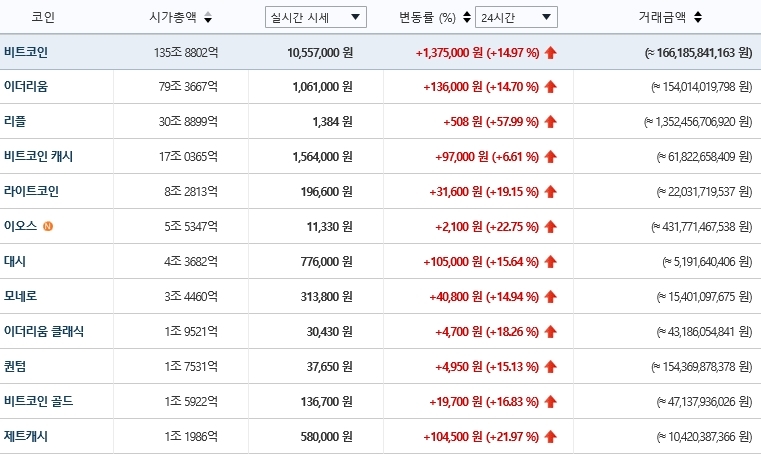
Task: Select the price 580,000 원
Action: [327, 437]
